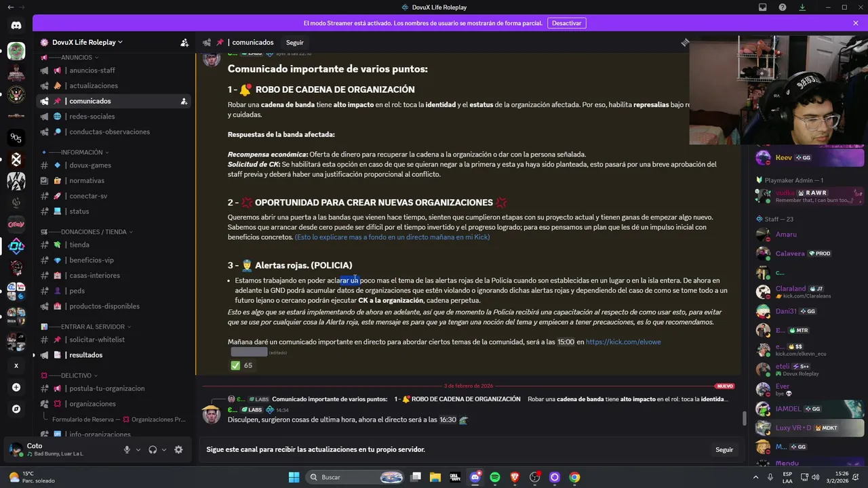
Task: Open Keev's member profile
Action: point(810,157)
